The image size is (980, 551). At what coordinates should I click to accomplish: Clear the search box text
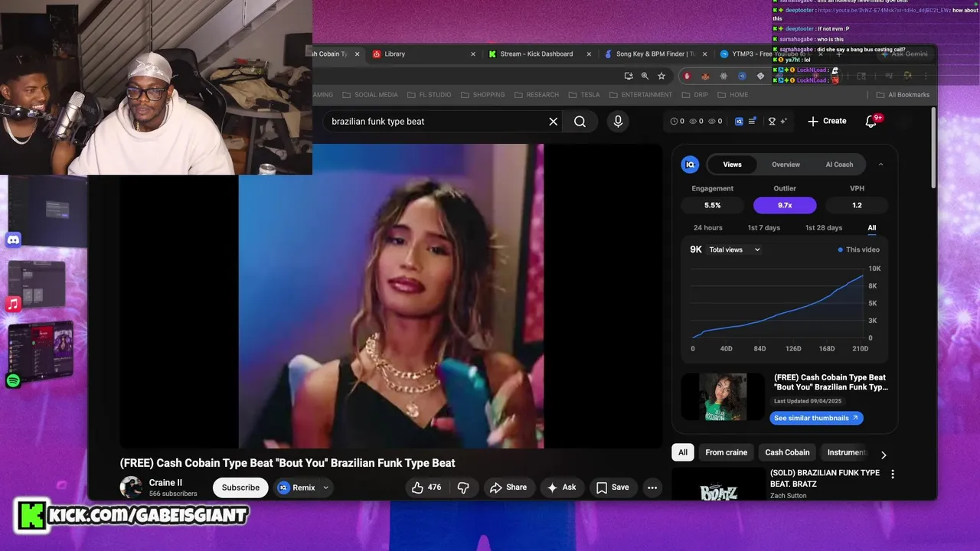(554, 121)
